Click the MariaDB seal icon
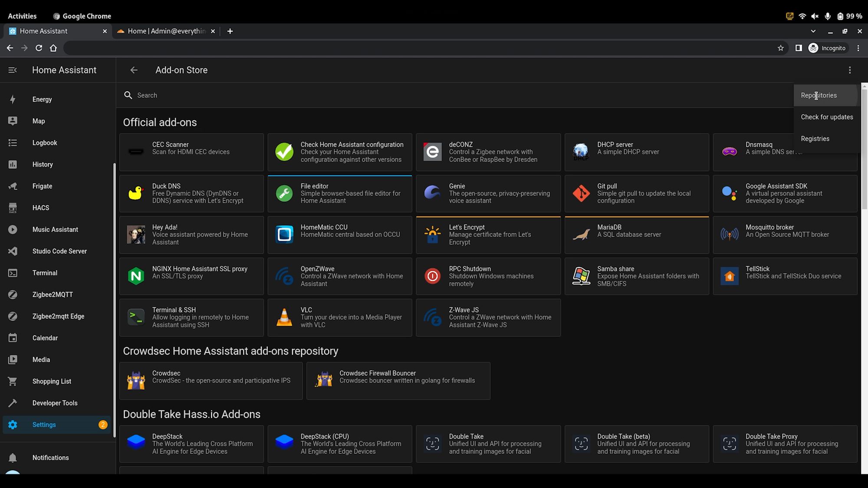This screenshot has width=868, height=488. (x=581, y=235)
